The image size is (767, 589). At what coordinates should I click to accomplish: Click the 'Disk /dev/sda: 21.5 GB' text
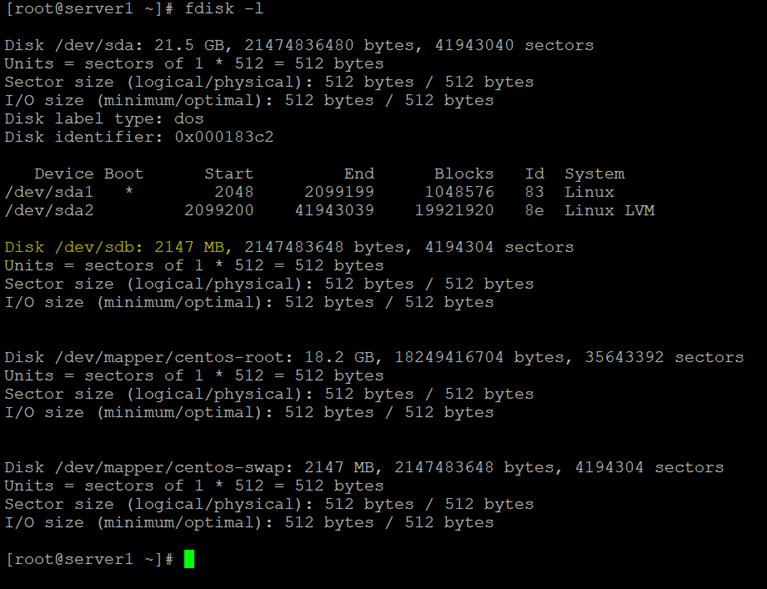point(114,45)
